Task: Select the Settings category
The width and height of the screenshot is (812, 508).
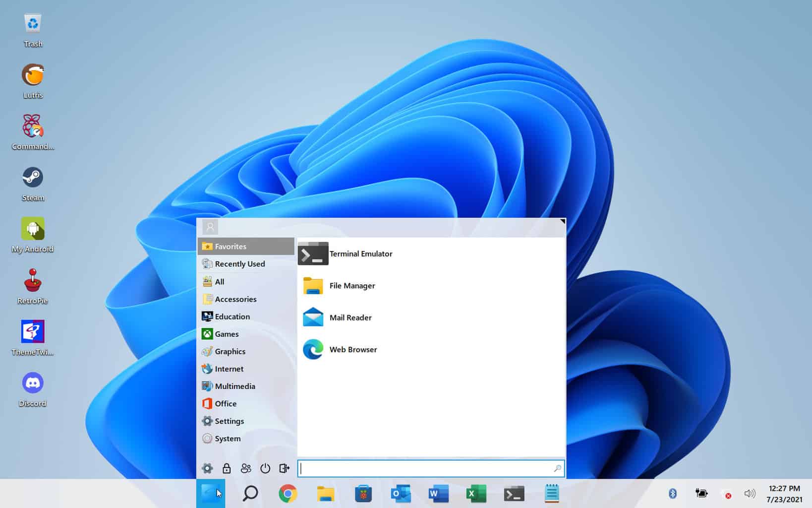Action: pyautogui.click(x=246, y=421)
